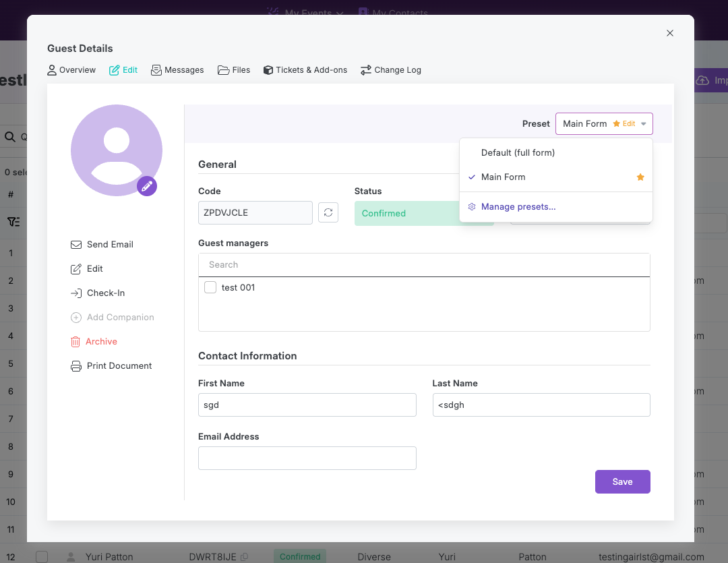Switch to the Messages tab
The height and width of the screenshot is (563, 728).
pyautogui.click(x=177, y=70)
